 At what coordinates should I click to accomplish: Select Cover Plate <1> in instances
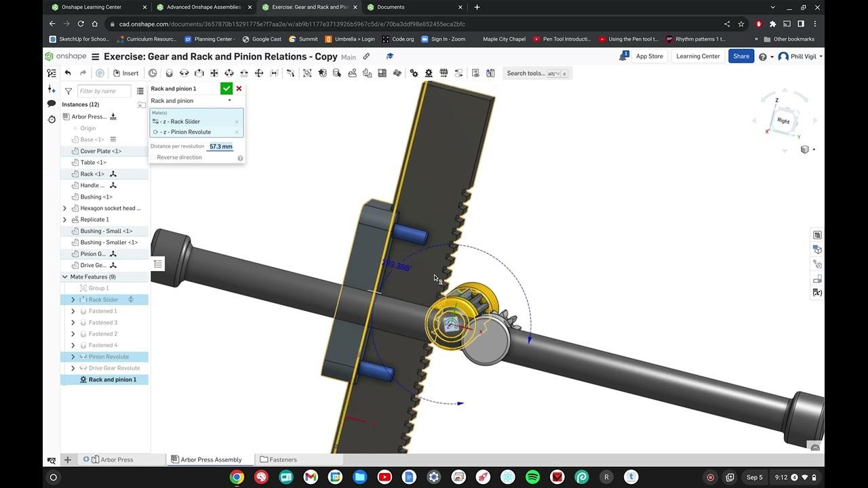point(101,151)
